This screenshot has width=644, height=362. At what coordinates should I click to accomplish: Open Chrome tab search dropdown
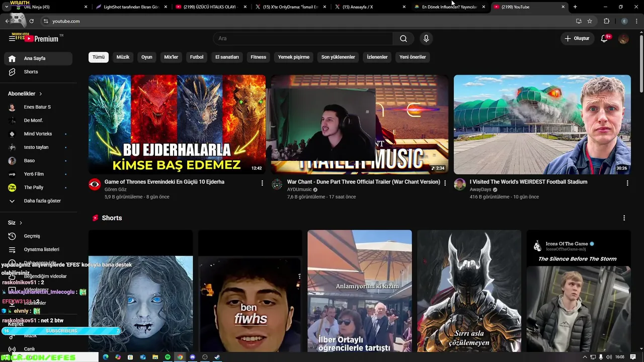click(x=6, y=7)
